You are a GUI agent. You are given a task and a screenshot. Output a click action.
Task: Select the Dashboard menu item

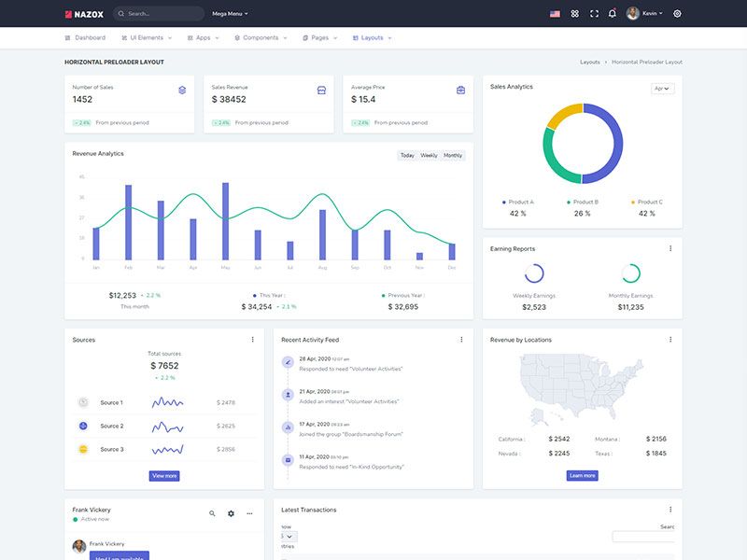coord(85,38)
